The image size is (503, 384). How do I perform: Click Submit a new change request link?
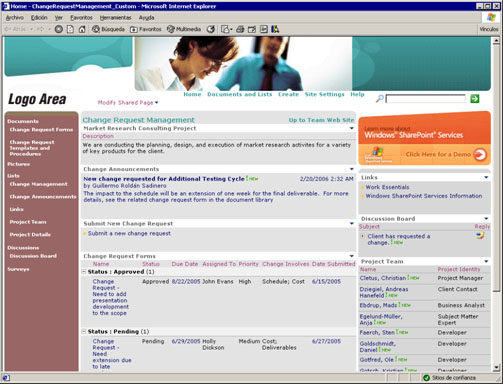click(x=129, y=234)
